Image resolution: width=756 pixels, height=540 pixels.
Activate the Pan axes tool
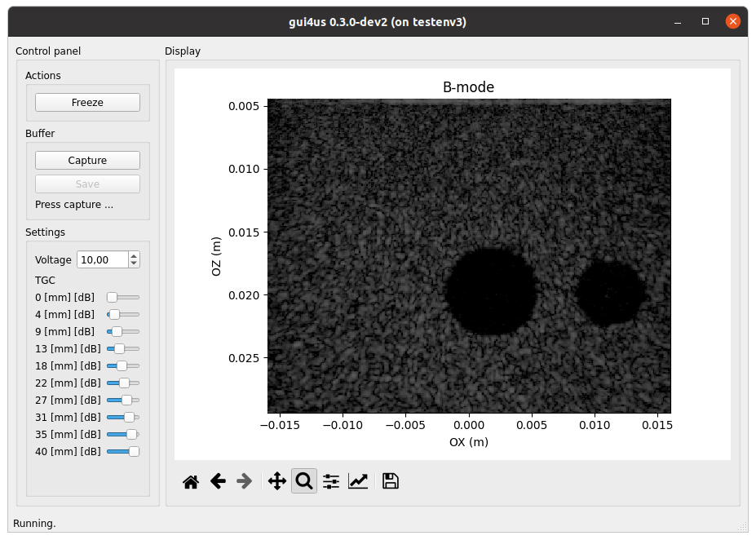(x=277, y=481)
